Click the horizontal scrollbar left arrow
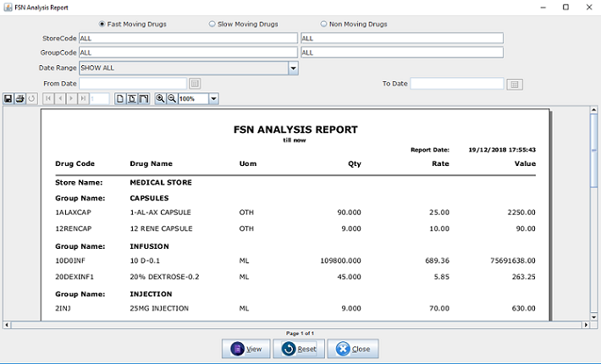The width and height of the screenshot is (601, 364). tap(7, 325)
